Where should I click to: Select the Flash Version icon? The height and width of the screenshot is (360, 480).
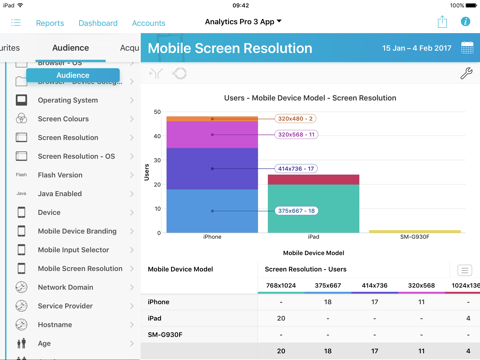[x=21, y=175]
